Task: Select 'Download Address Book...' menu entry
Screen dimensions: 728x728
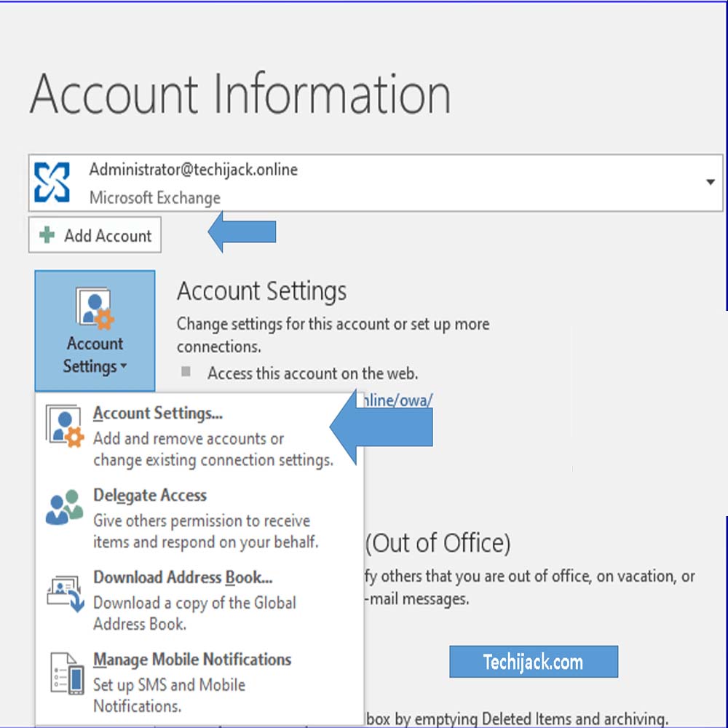Action: point(182,577)
